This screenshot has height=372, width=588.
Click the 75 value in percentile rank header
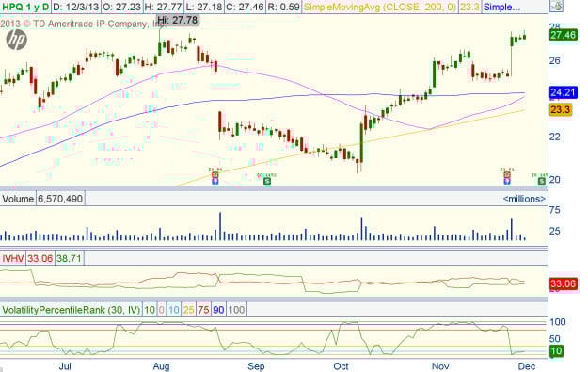pyautogui.click(x=203, y=310)
